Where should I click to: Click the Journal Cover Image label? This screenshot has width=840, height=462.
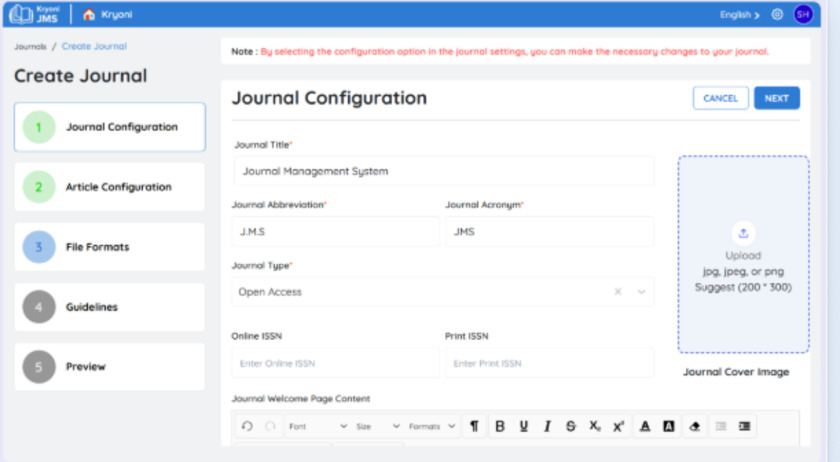[736, 371]
